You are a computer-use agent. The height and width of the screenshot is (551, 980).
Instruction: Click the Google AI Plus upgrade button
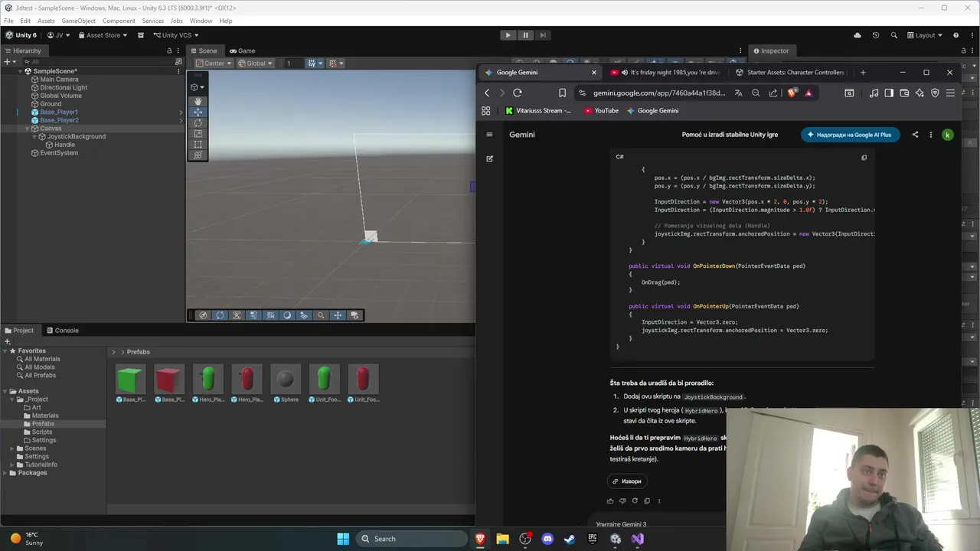[x=850, y=135]
